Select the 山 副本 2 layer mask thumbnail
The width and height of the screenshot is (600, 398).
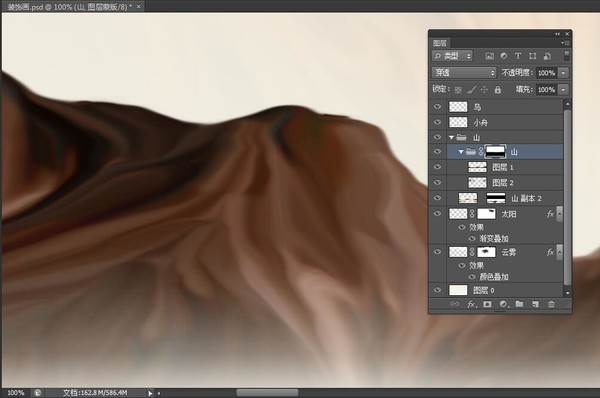[496, 198]
